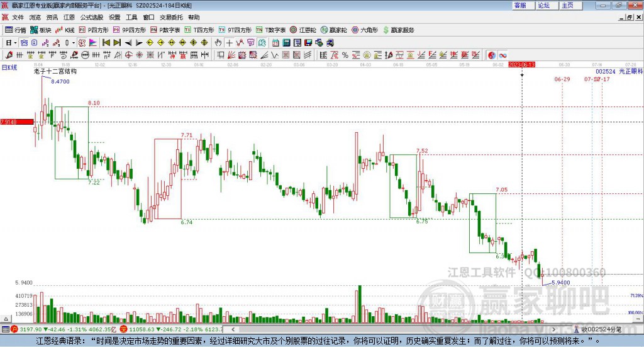Click the 论坛 forum button
Screen dimensions: 644x347
click(x=547, y=5)
